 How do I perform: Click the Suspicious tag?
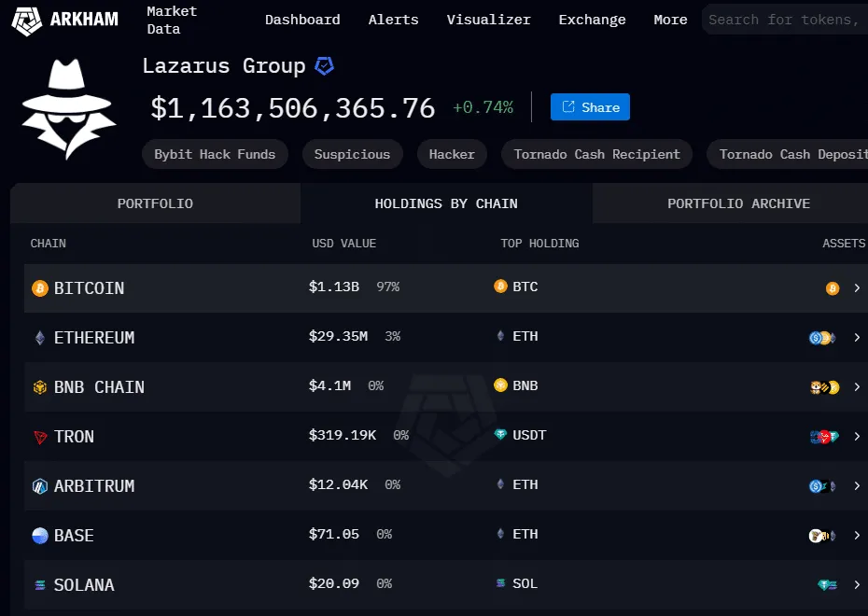pos(352,154)
